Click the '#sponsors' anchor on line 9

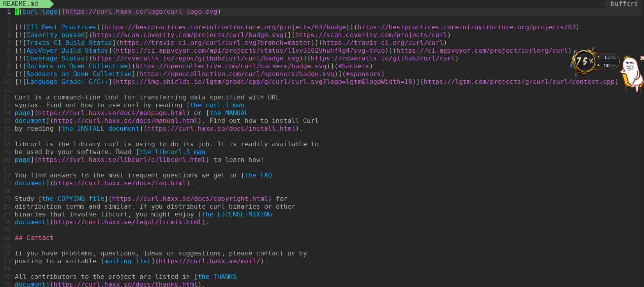363,74
